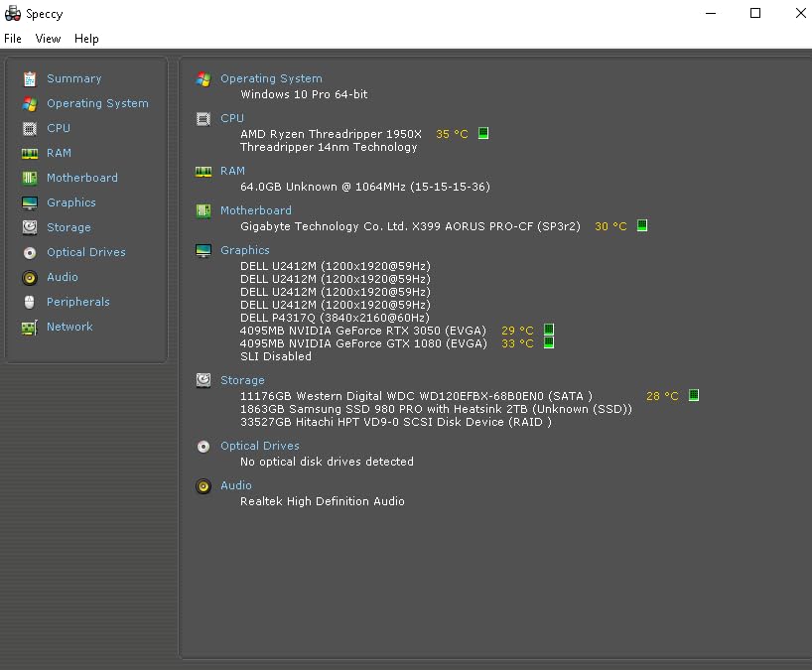
Task: Show the Peripherals sidebar section
Action: click(x=78, y=303)
